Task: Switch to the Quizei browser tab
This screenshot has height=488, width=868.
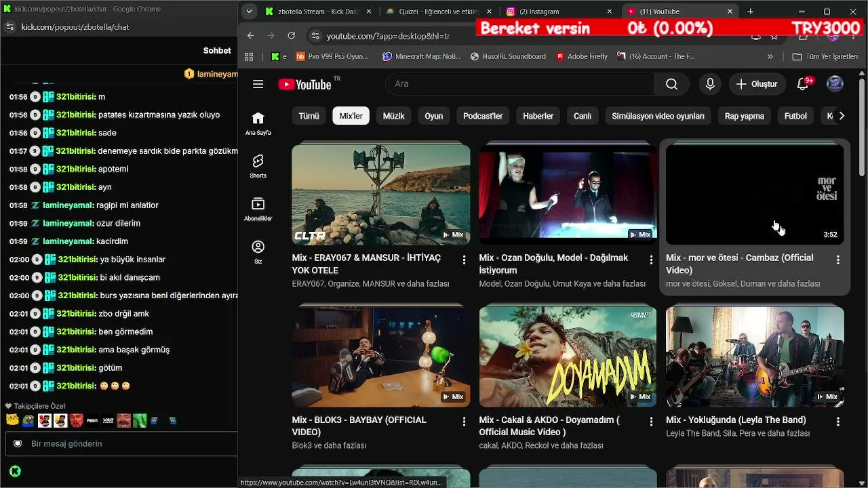Action: pyautogui.click(x=438, y=12)
